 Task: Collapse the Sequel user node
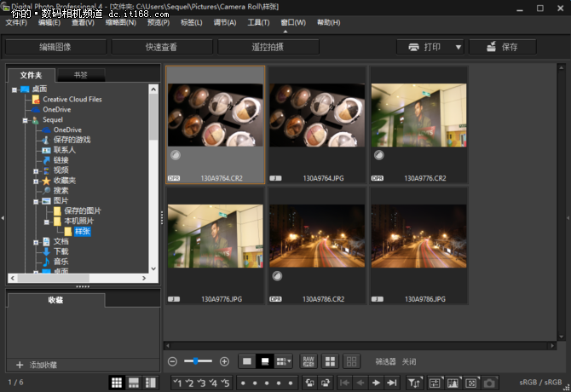(25, 120)
